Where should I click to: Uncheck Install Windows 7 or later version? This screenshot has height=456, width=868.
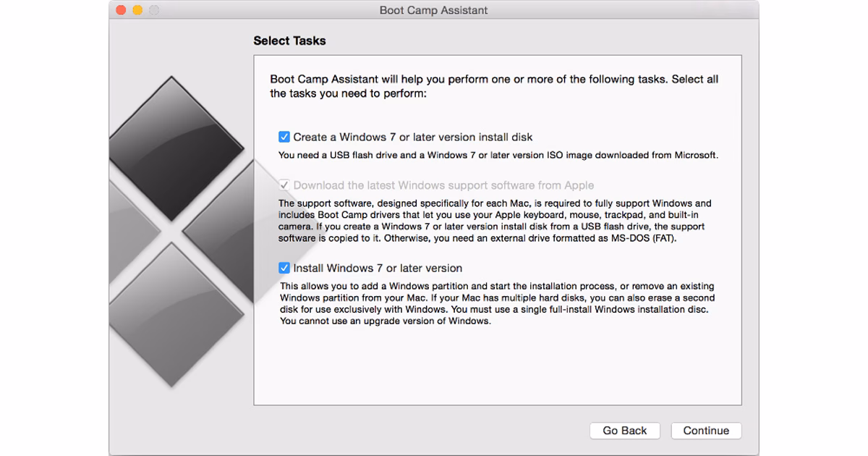[284, 268]
